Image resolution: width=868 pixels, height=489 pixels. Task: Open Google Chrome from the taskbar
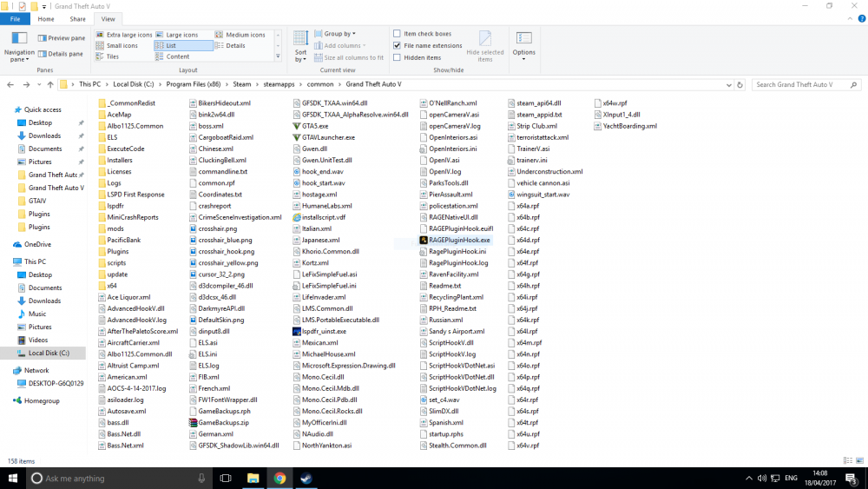tap(280, 478)
